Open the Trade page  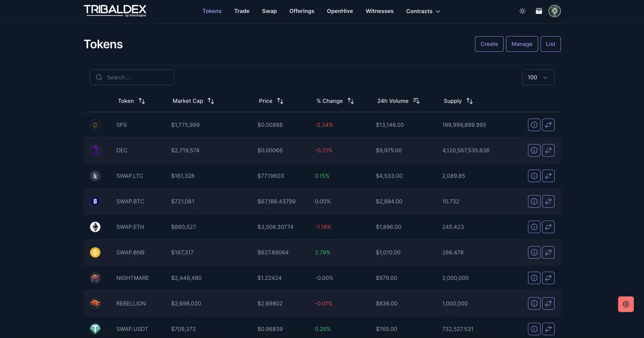click(x=242, y=11)
